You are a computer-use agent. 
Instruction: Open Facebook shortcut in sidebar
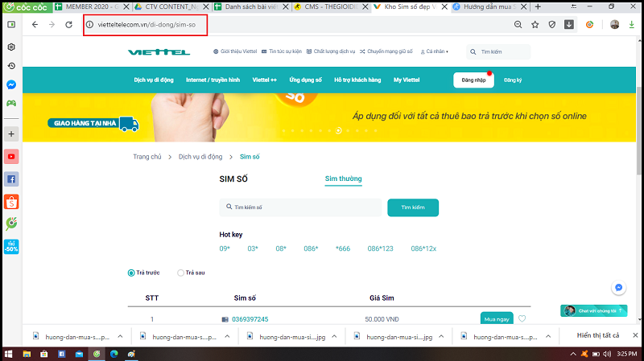[x=11, y=178]
